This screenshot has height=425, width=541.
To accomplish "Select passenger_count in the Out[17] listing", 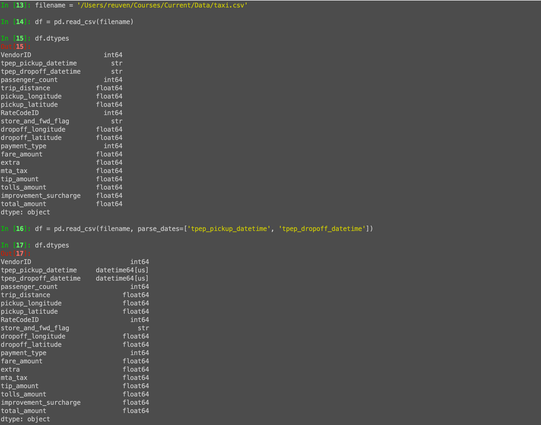I will pyautogui.click(x=29, y=287).
